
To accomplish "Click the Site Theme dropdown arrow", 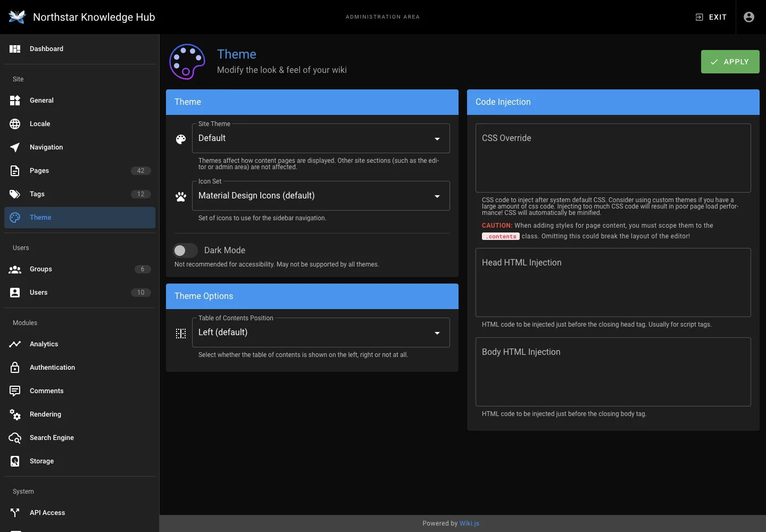I will coord(437,139).
